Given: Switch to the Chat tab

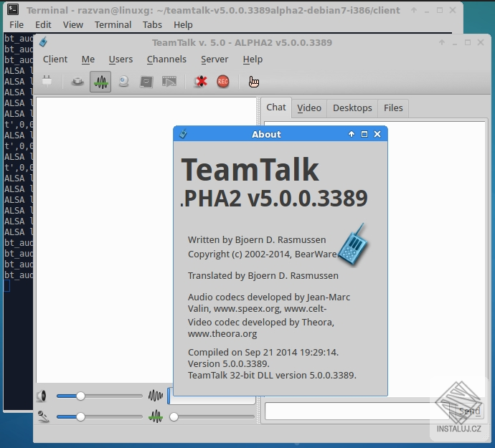Looking at the screenshot, I should [276, 108].
